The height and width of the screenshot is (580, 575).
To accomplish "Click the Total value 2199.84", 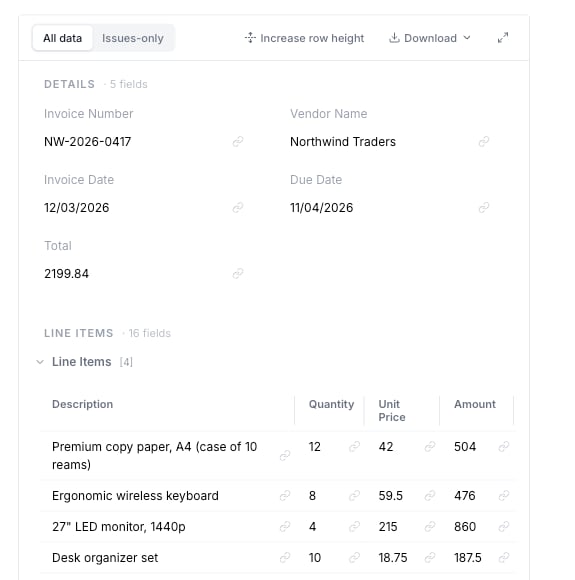I will pyautogui.click(x=66, y=274).
